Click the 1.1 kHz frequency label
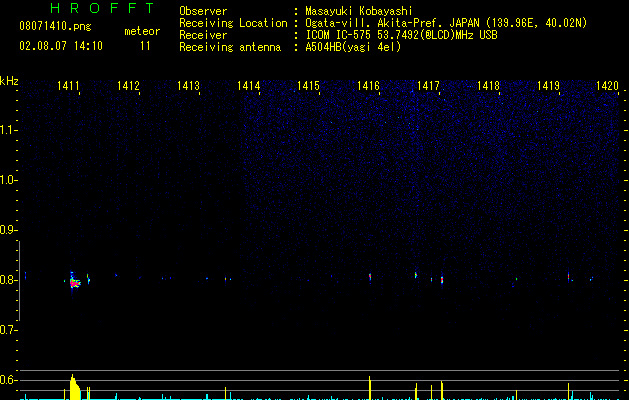The height and width of the screenshot is (400, 629). coord(8,130)
